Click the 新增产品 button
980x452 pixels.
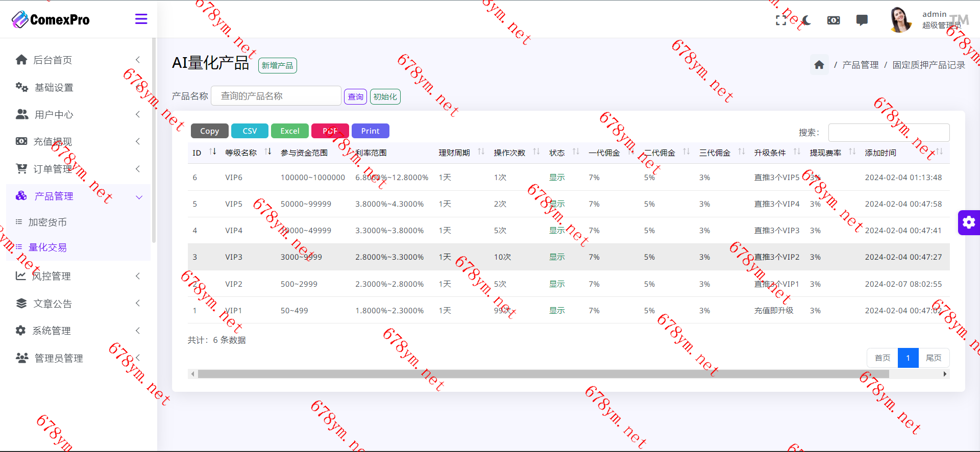coord(277,66)
